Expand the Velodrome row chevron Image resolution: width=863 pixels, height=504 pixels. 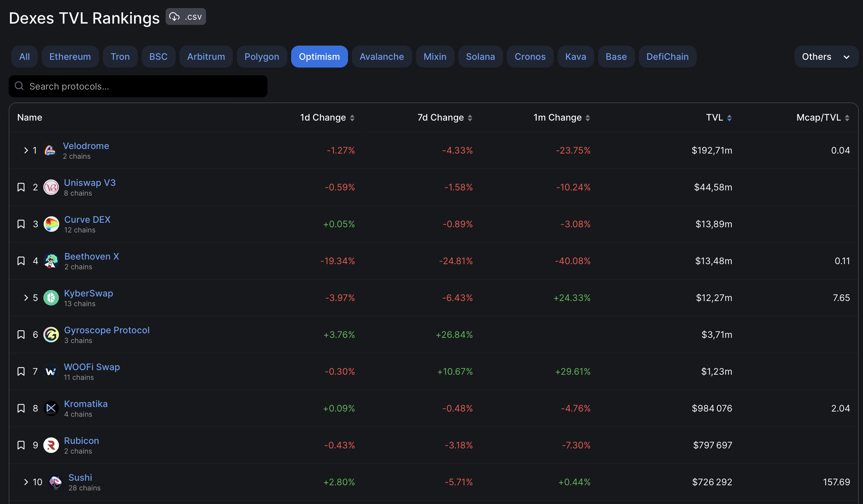[26, 151]
